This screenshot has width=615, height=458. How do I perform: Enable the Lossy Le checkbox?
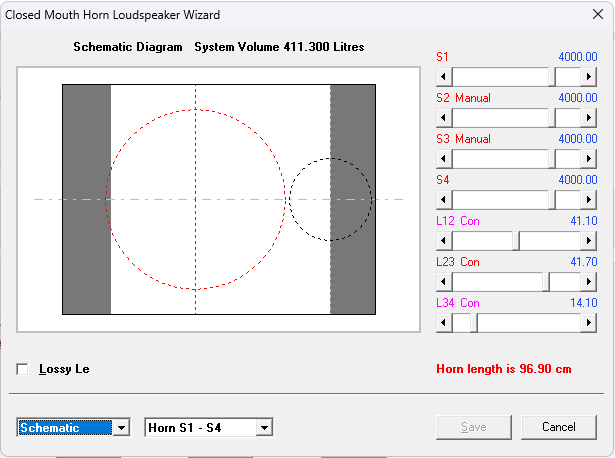pyautogui.click(x=22, y=369)
